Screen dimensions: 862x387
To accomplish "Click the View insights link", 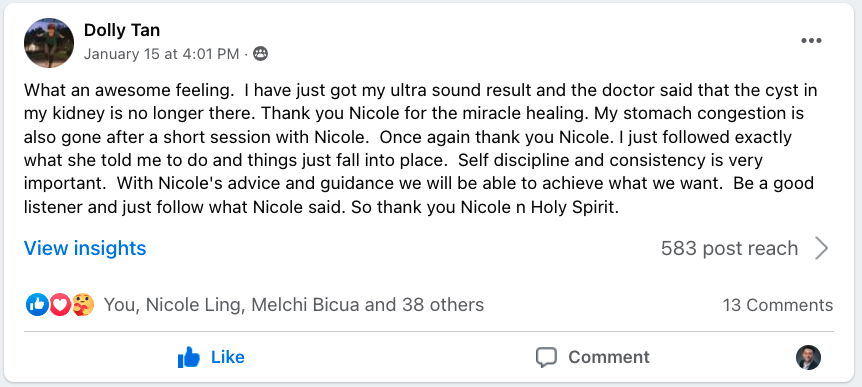I will point(85,248).
